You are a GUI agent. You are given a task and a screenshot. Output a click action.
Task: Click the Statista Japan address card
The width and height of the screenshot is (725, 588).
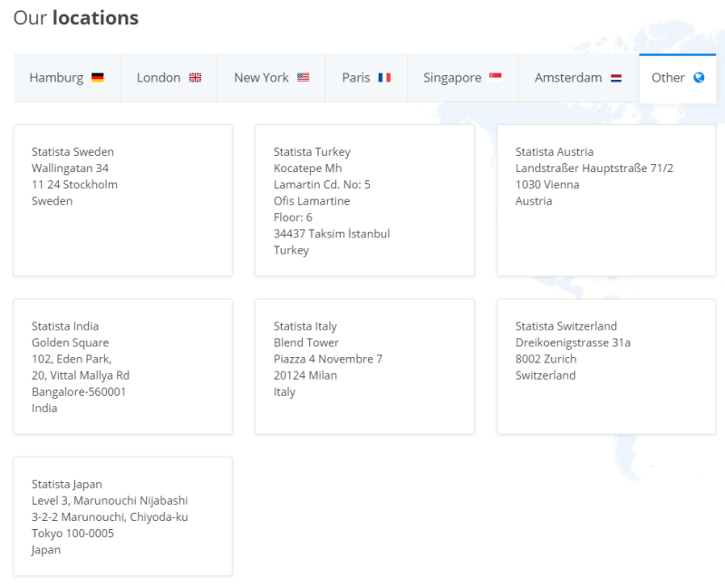click(x=122, y=516)
